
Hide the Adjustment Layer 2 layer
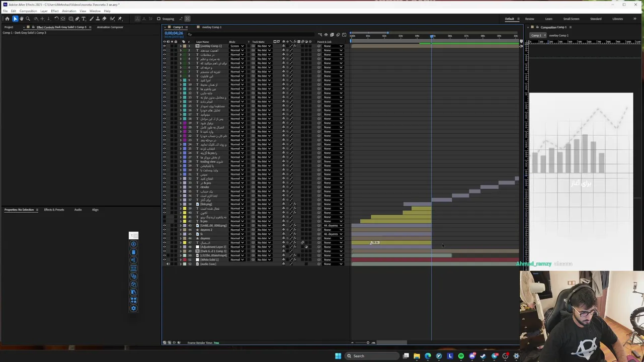click(164, 247)
